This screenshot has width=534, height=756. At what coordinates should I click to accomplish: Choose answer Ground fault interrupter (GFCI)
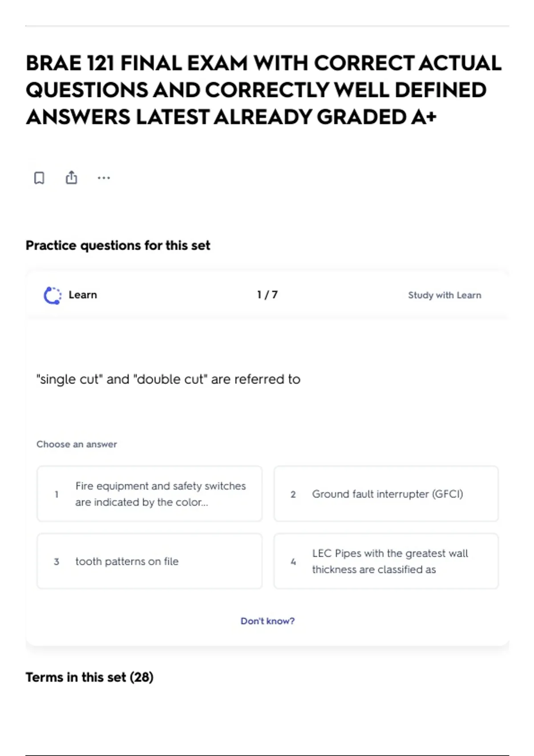(x=386, y=494)
